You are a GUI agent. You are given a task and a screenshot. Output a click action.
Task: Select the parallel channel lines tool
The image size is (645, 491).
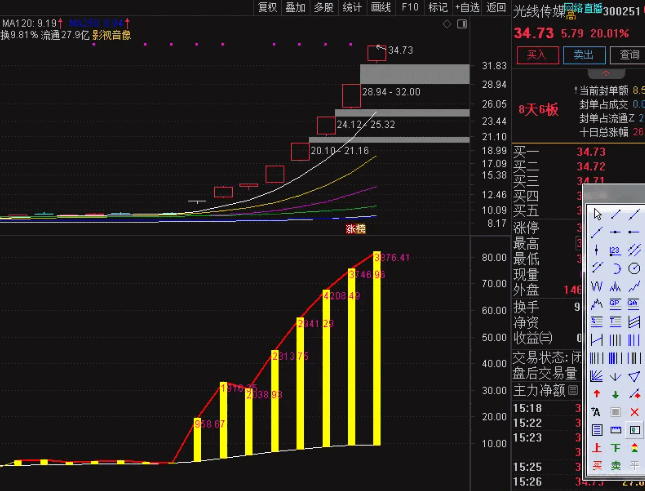634,250
